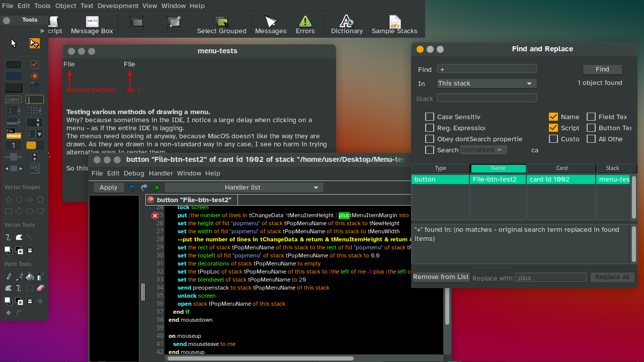Open the Message Box from toolbar
Image resolution: width=644 pixels, height=362 pixels.
click(92, 25)
